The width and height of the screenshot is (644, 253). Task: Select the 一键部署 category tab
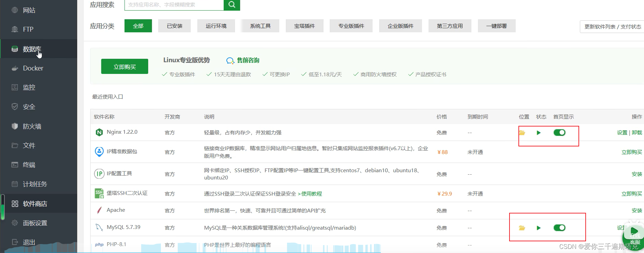[496, 26]
